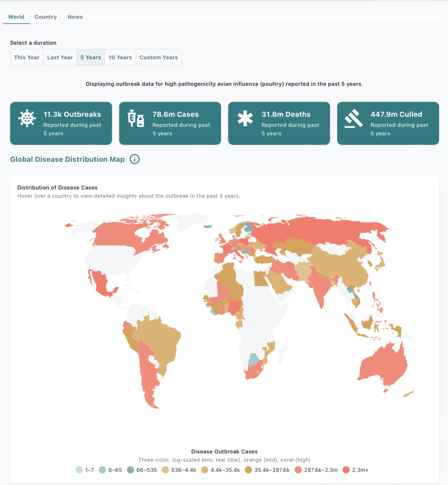Open the World tab

16,17
